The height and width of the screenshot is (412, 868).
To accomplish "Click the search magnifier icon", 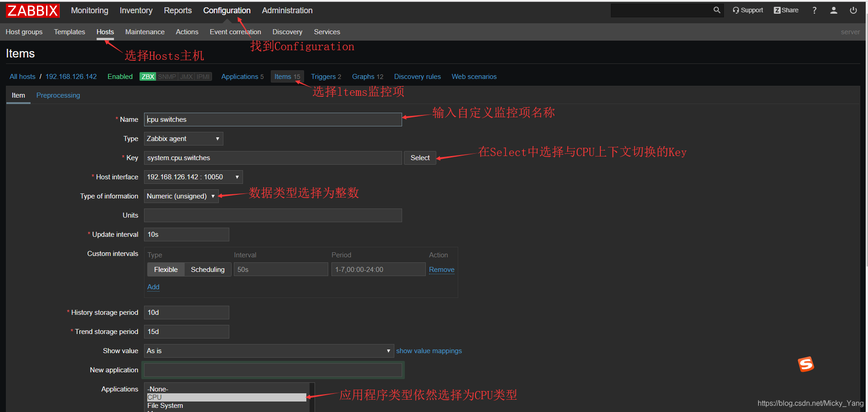I will [x=717, y=10].
